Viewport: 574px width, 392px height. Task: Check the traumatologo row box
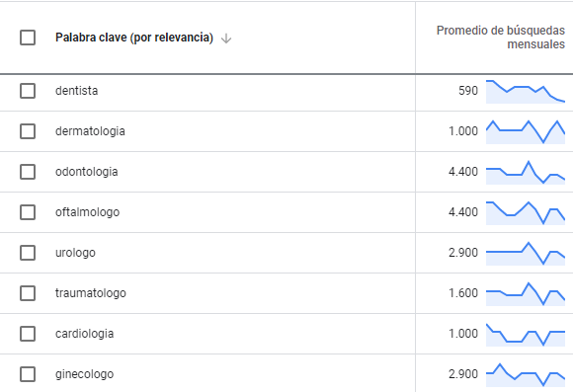[28, 293]
